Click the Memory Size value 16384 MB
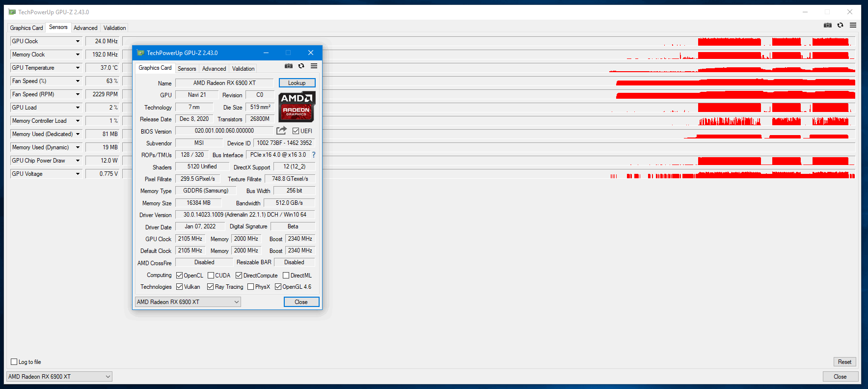Viewport: 868px width, 389px height. point(198,203)
